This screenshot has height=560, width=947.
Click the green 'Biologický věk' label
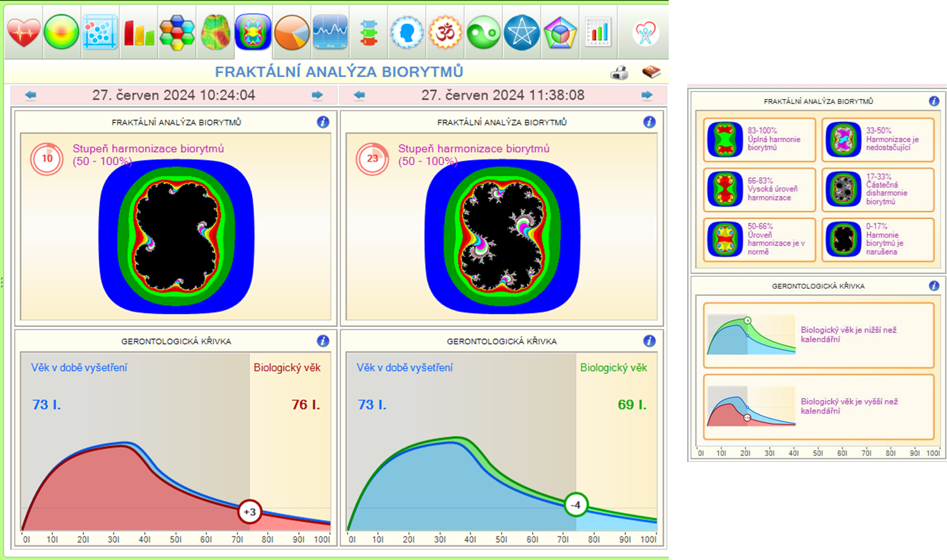(613, 367)
